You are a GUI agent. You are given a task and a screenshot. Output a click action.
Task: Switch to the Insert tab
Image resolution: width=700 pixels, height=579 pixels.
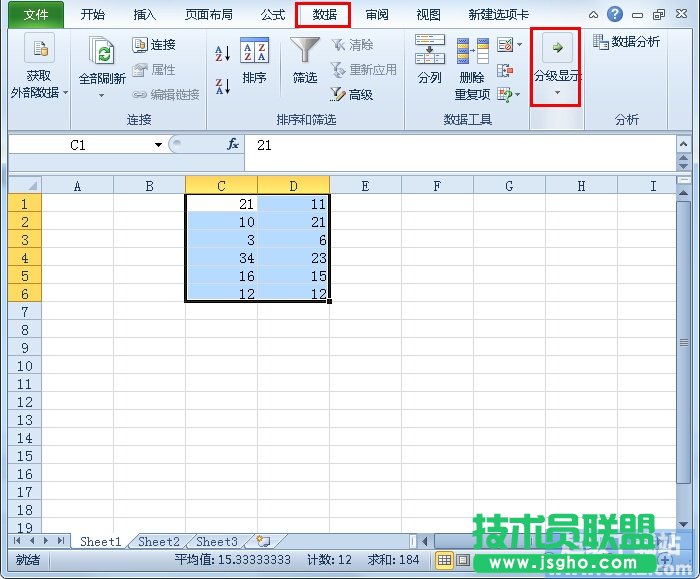pos(144,15)
